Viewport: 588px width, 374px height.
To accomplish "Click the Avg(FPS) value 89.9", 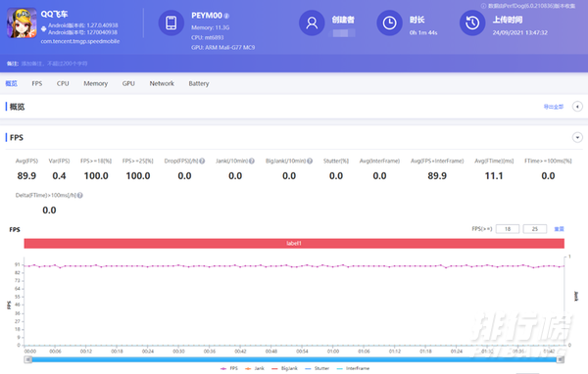I will pos(26,176).
